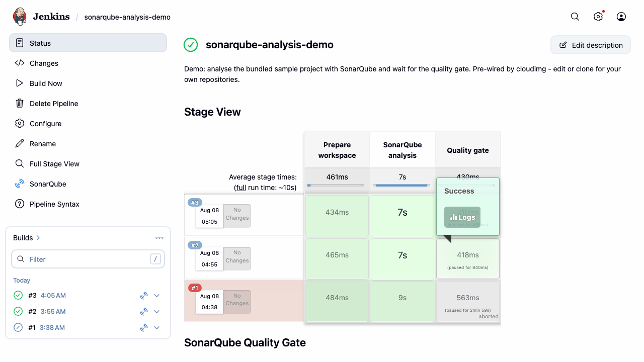
Task: Expand dropdown chevron for build #3
Action: (x=157, y=296)
